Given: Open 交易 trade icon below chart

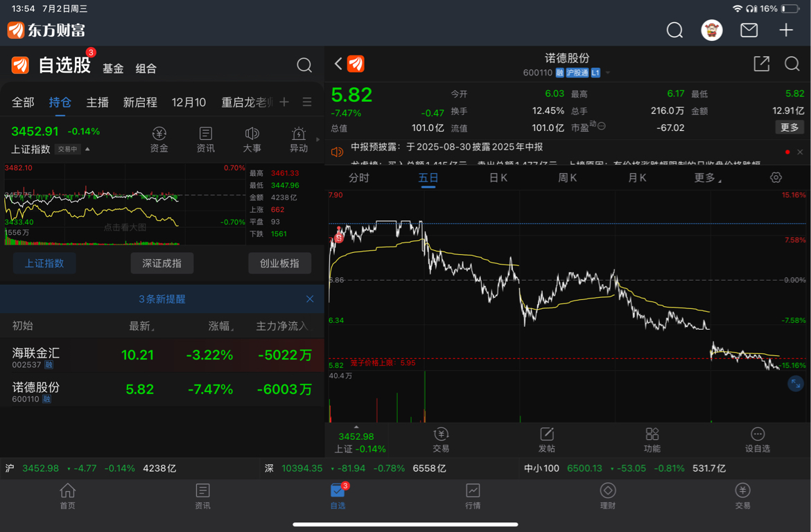Looking at the screenshot, I should tap(441, 441).
